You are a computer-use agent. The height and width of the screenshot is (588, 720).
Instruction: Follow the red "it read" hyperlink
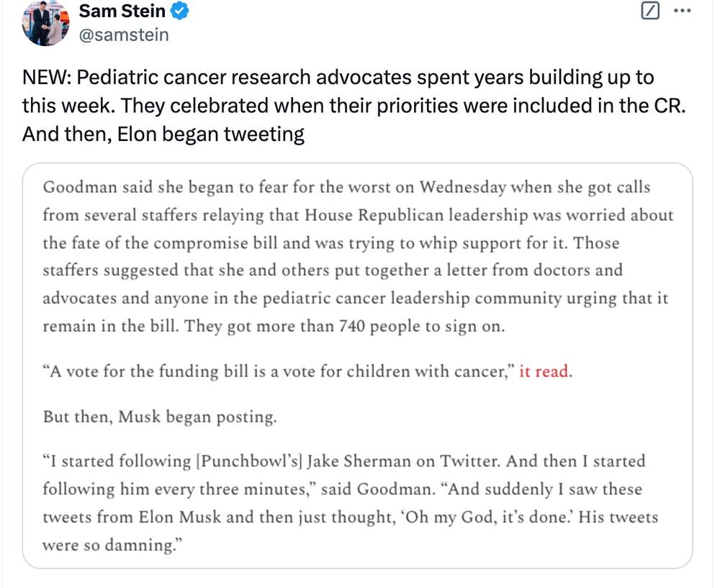click(544, 372)
